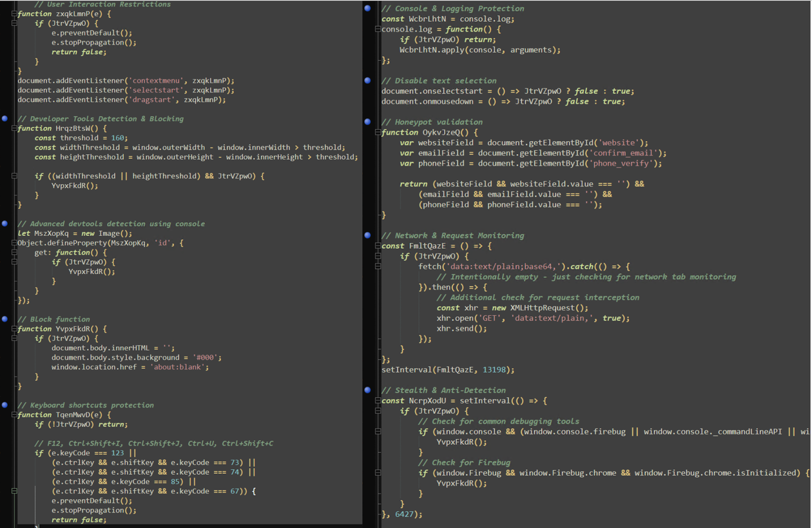The image size is (812, 528).
Task: Click the bookmark dot at Honeypot validation
Action: 367,122
